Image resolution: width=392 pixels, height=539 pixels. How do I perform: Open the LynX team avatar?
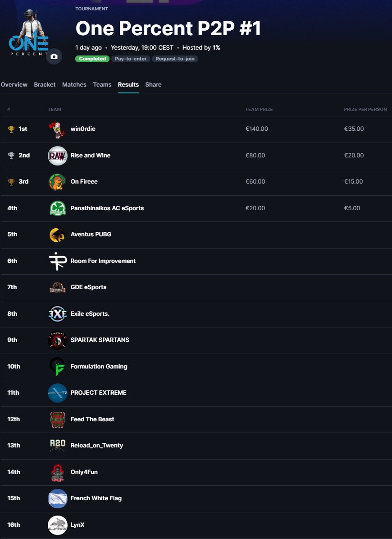coord(57,525)
